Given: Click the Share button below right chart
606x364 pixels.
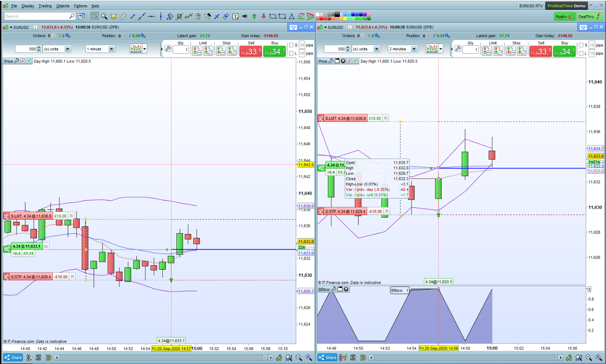Looking at the screenshot, I should point(328,358).
